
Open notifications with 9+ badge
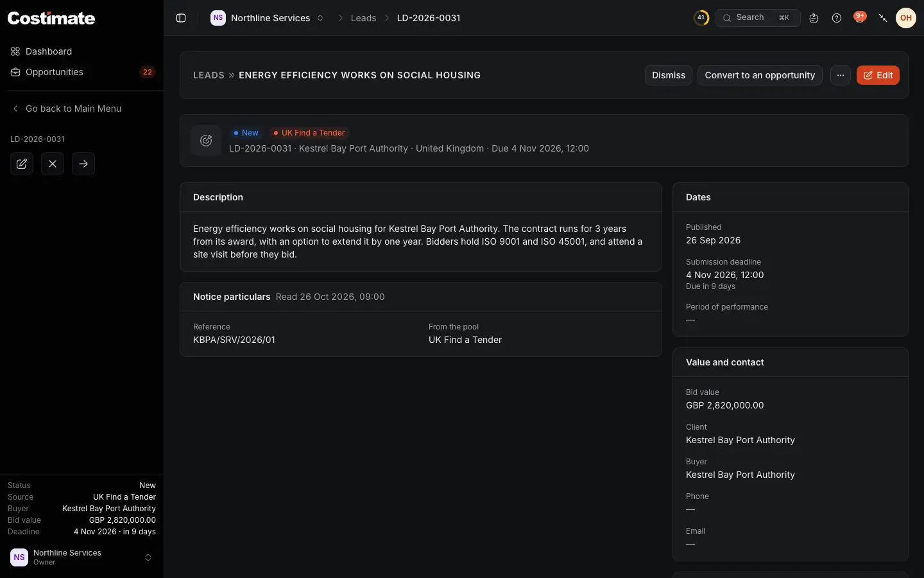(860, 17)
